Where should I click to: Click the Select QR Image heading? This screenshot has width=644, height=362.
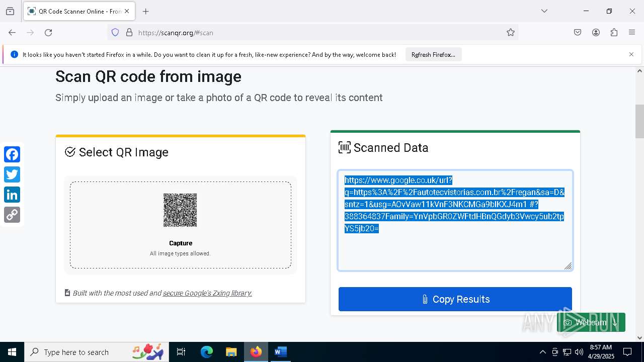tap(123, 152)
